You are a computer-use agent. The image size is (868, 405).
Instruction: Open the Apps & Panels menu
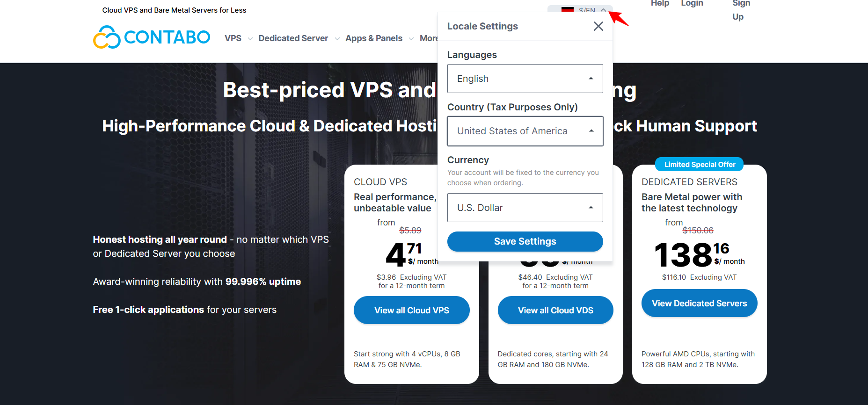point(374,38)
